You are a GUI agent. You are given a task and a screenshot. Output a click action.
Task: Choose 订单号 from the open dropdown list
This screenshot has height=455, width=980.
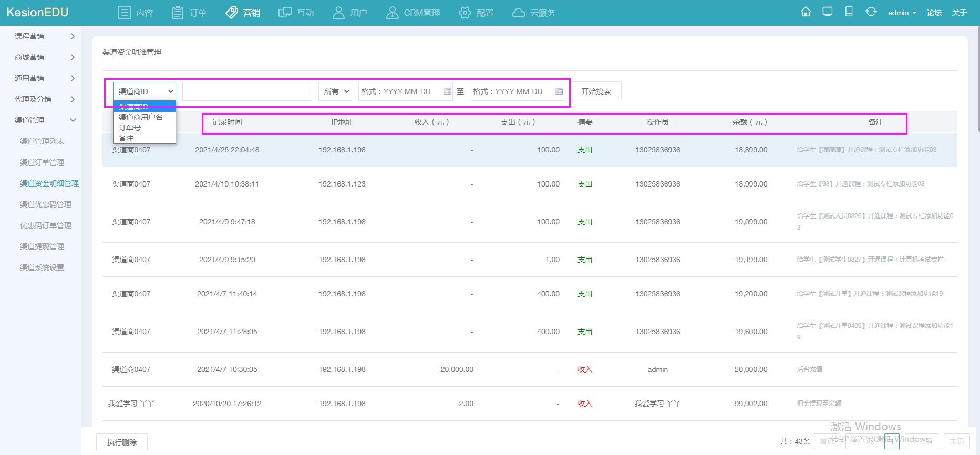[x=130, y=128]
